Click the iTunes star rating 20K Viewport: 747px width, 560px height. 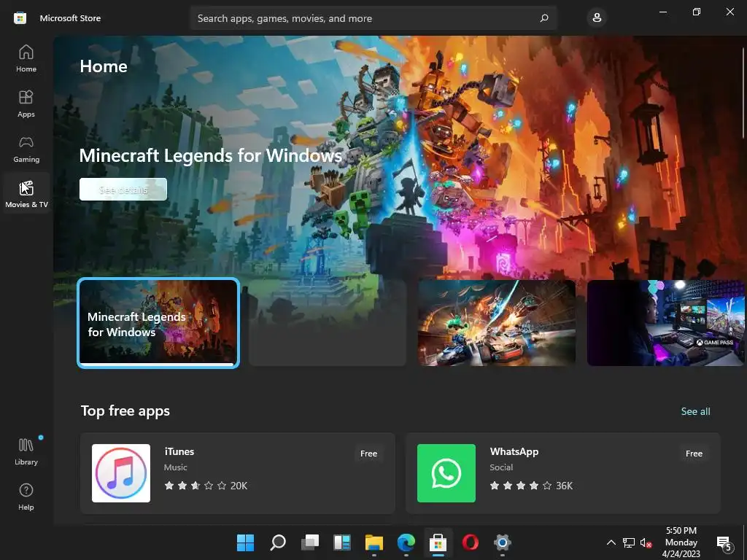(x=206, y=486)
